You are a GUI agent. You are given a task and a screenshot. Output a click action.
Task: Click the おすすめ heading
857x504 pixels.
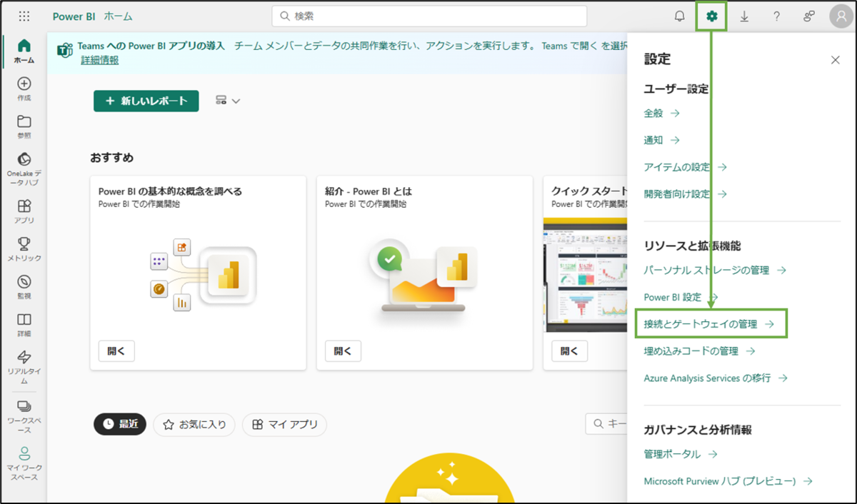111,158
